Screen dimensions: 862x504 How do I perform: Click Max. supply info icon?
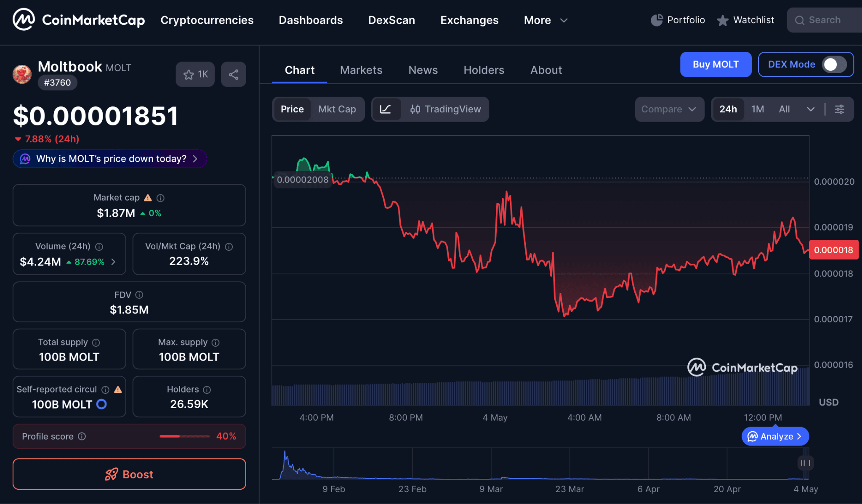tap(215, 342)
